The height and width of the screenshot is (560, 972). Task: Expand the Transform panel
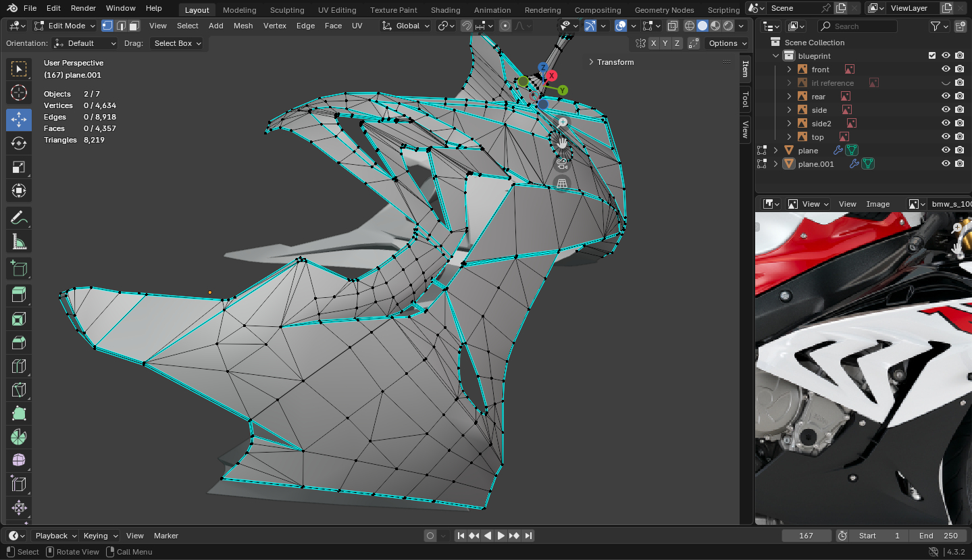[x=615, y=62]
